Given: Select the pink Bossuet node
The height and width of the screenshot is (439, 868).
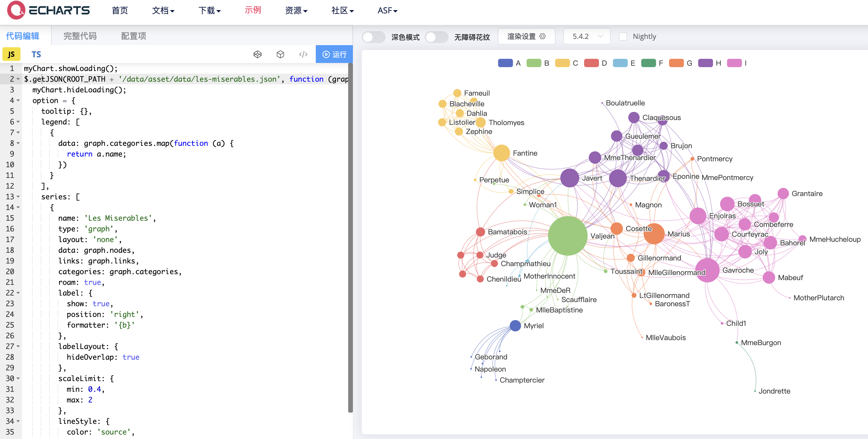Looking at the screenshot, I should [x=727, y=204].
